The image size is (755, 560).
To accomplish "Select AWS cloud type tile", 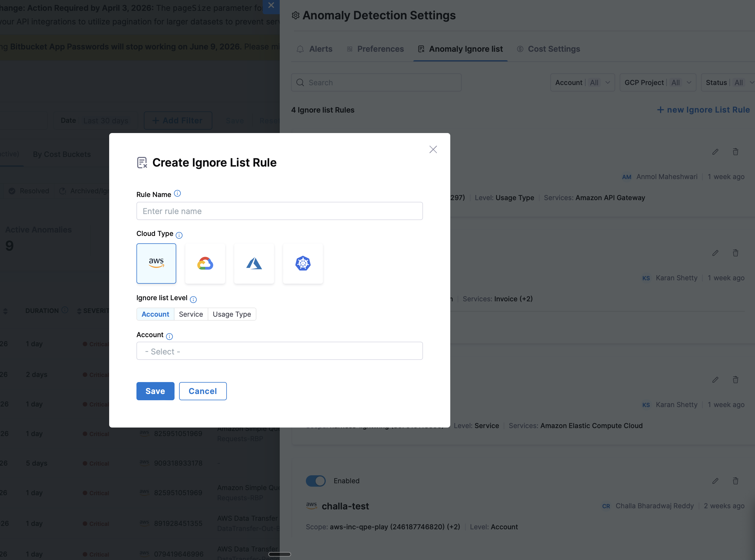I will 156,264.
